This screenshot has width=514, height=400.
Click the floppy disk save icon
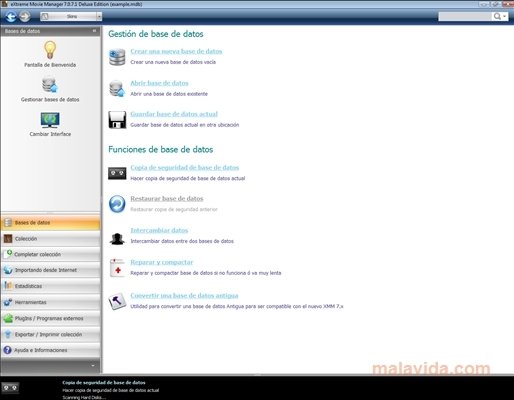tap(117, 120)
